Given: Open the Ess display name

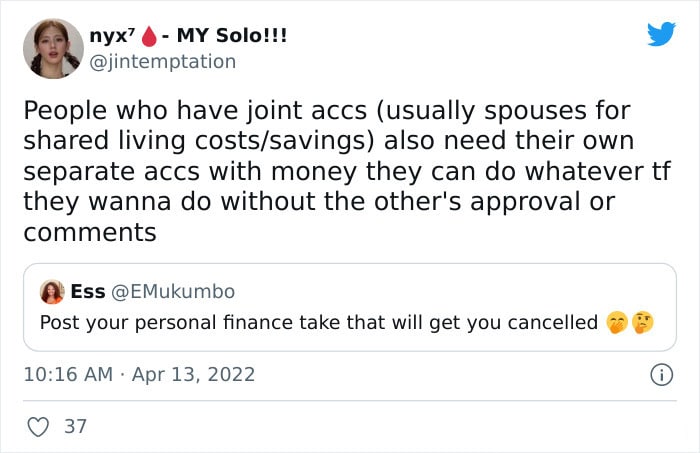Looking at the screenshot, I should [88, 292].
